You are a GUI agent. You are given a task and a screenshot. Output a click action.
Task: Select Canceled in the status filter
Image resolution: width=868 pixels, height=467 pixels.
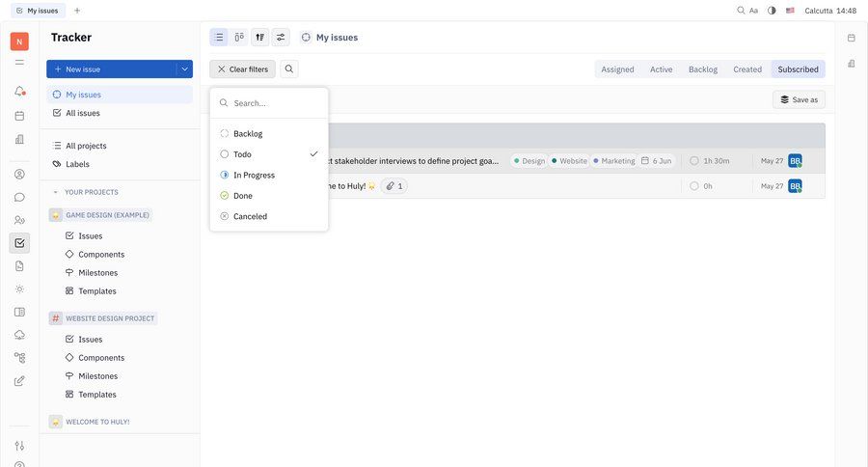[x=269, y=216]
